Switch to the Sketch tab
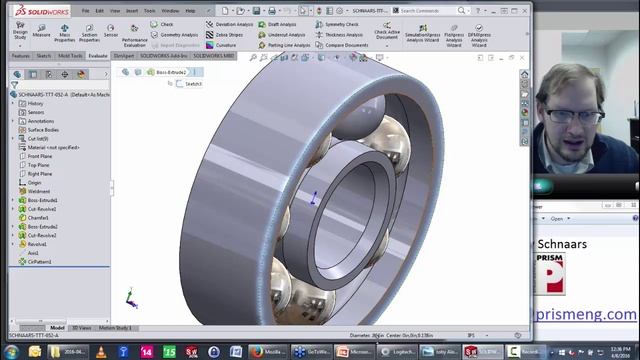Image resolution: width=640 pixels, height=360 pixels. [44, 56]
